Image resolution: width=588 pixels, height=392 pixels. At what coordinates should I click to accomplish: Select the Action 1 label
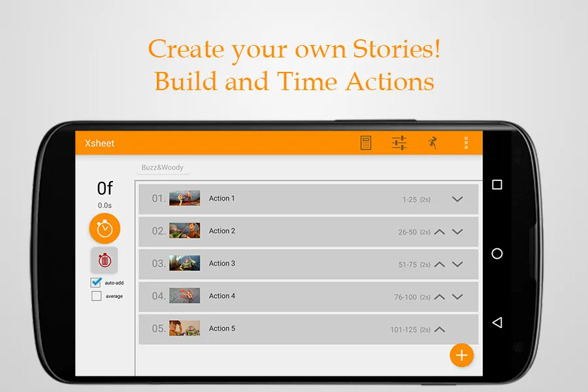point(221,198)
